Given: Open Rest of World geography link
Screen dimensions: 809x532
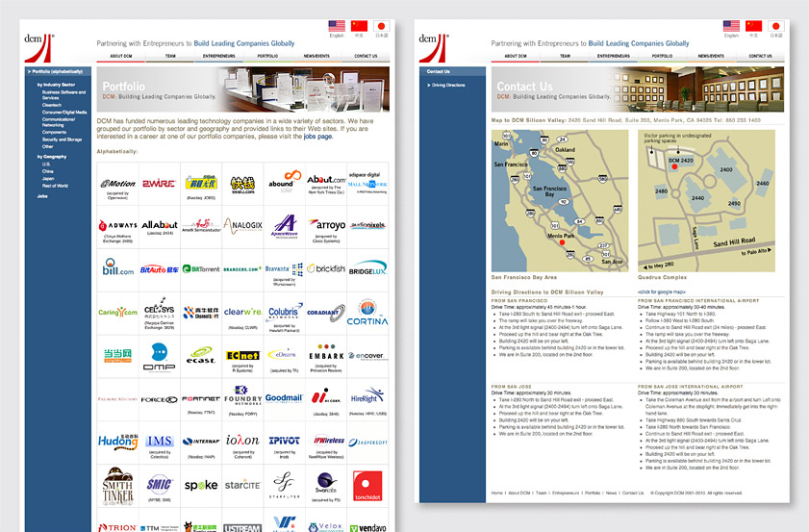Looking at the screenshot, I should (55, 186).
